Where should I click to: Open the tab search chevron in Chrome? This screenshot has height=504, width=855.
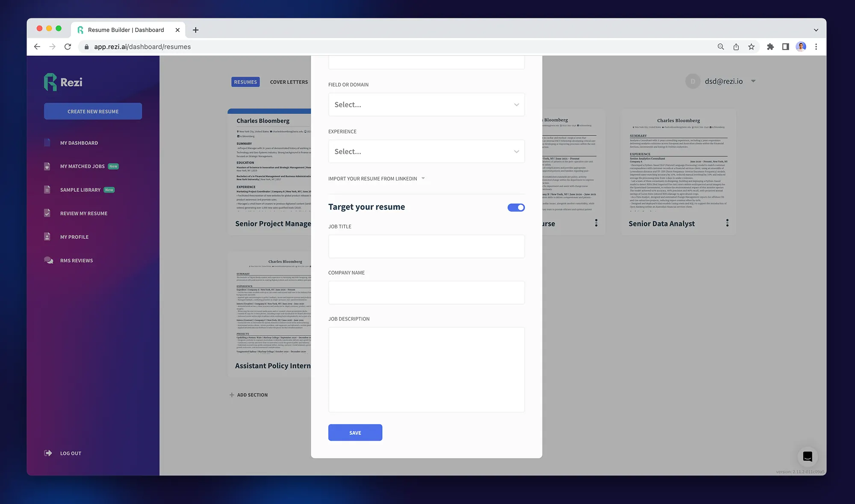click(816, 30)
